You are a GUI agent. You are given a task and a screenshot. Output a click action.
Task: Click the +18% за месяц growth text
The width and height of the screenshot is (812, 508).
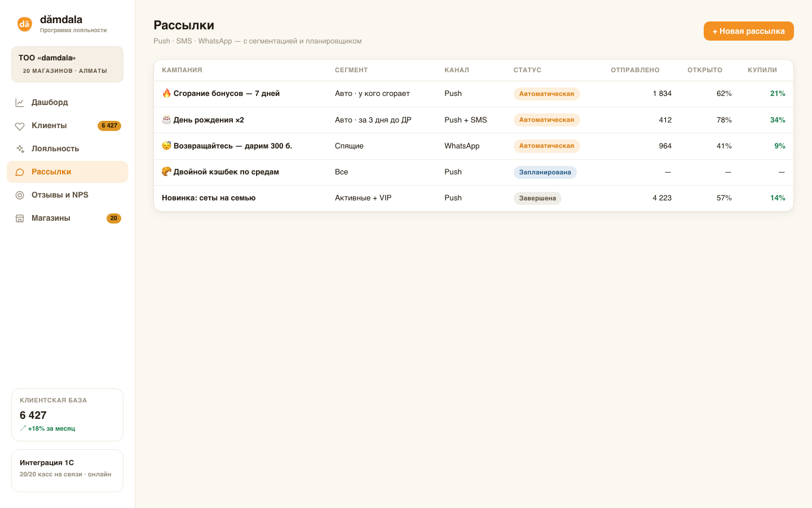coord(51,428)
